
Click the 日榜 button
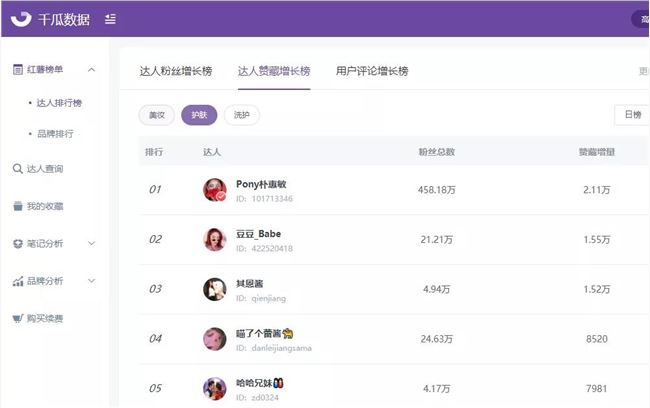[632, 115]
